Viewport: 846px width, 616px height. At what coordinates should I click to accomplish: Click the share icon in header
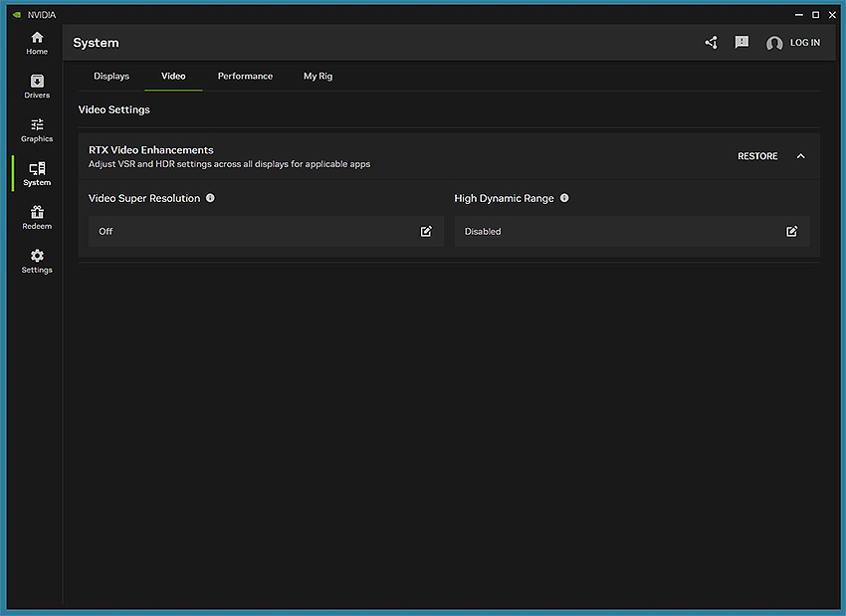(712, 43)
